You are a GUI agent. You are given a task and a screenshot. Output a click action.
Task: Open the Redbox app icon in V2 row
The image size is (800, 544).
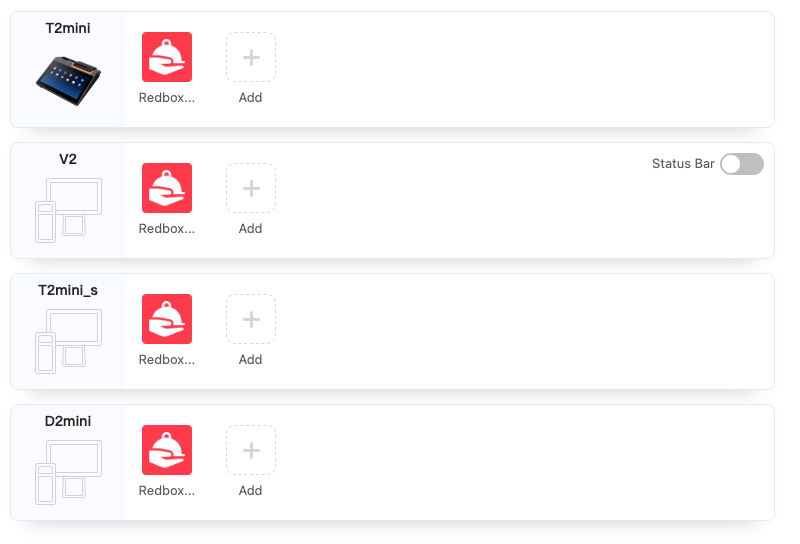click(x=167, y=188)
